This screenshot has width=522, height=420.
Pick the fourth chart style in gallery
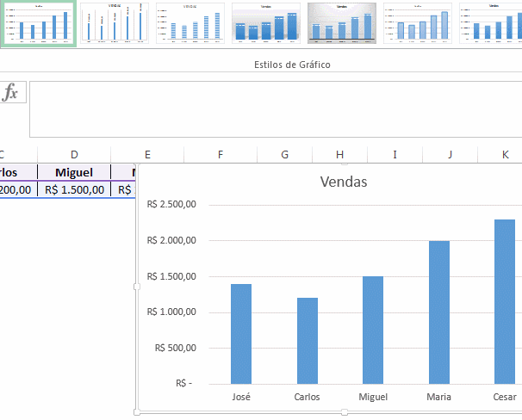coord(266,23)
